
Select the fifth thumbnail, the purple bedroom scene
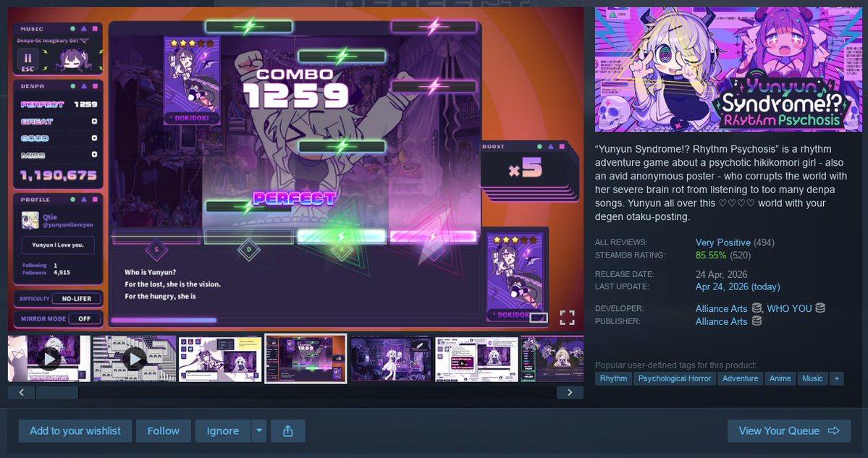(x=391, y=358)
